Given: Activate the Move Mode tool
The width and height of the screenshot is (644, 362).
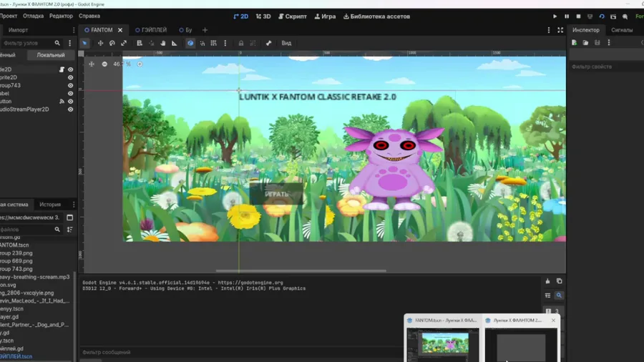Looking at the screenshot, I should (x=100, y=43).
